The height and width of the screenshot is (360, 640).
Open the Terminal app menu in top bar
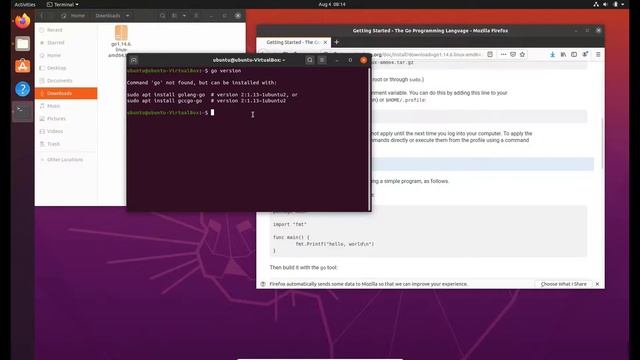62,4
